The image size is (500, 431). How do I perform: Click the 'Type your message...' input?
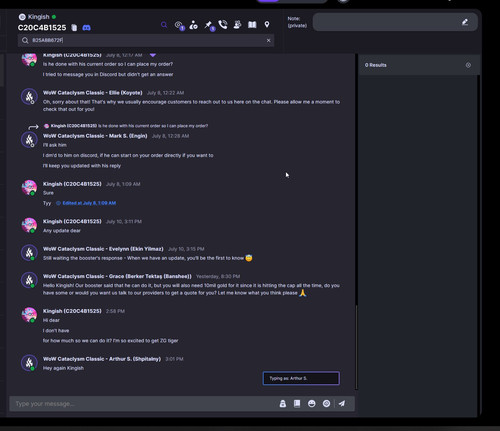[x=143, y=404]
